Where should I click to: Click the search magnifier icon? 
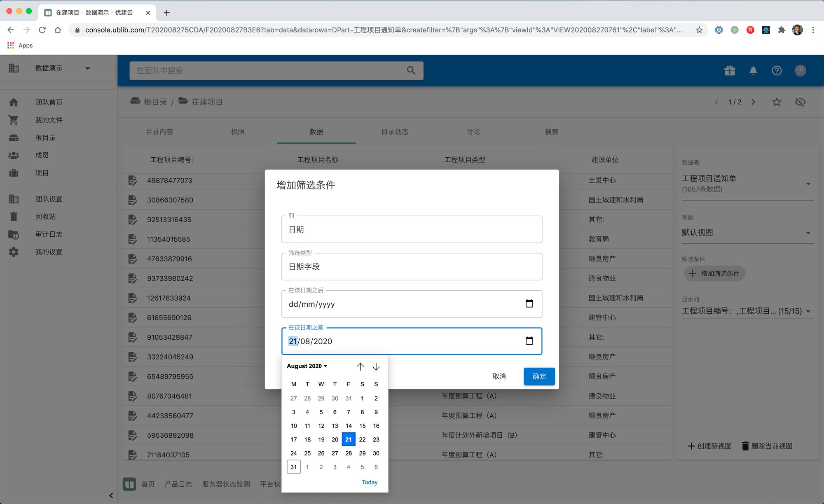point(411,70)
